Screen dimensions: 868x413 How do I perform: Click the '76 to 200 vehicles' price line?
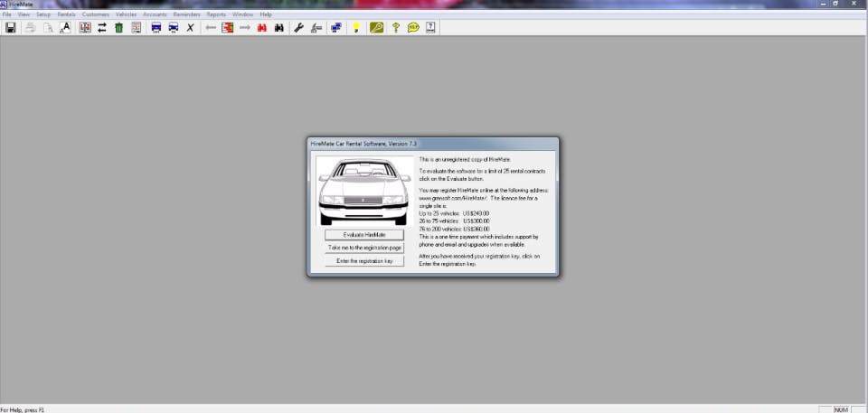point(454,229)
